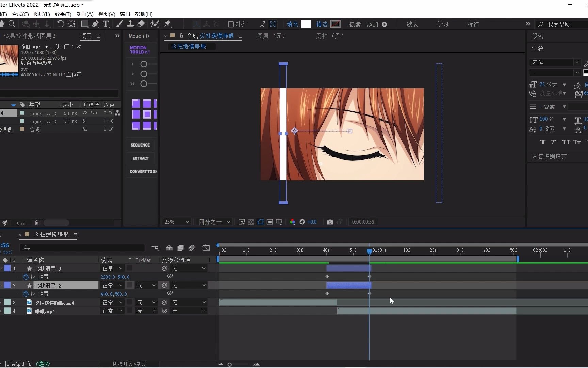Select the Eraser tool
This screenshot has width=588, height=368.
141,24
